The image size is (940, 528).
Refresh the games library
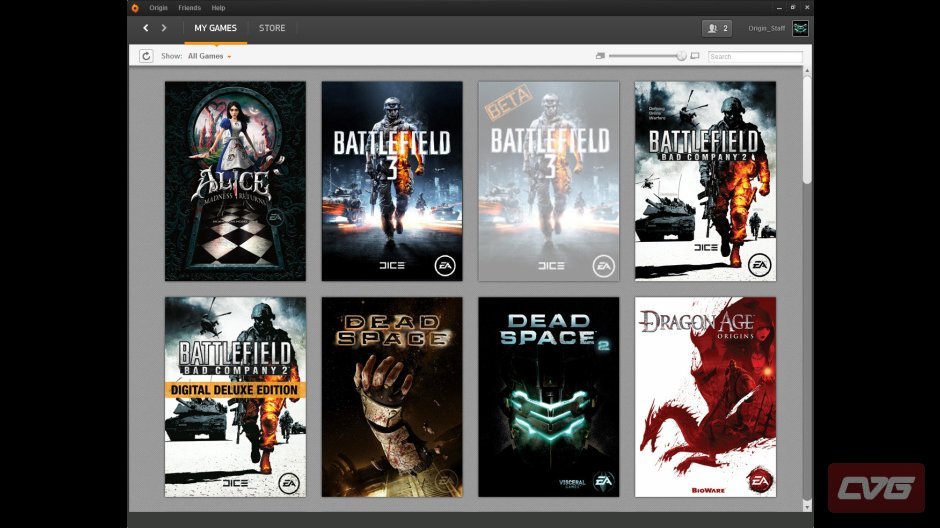[x=146, y=56]
